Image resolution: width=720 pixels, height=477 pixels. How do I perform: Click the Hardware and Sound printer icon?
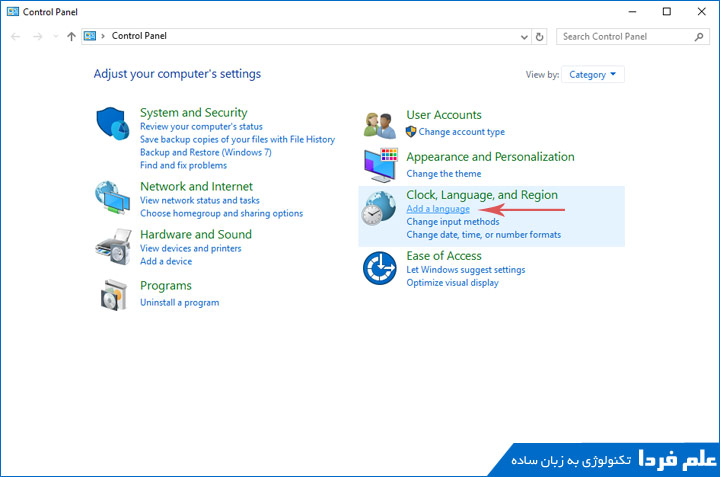tap(113, 246)
